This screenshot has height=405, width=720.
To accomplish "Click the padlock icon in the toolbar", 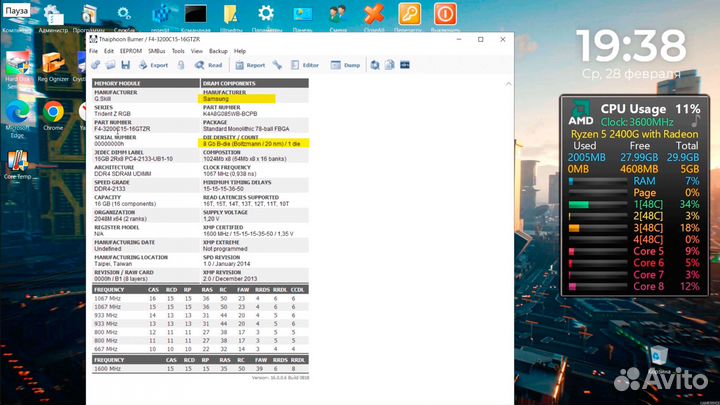I will 181,65.
